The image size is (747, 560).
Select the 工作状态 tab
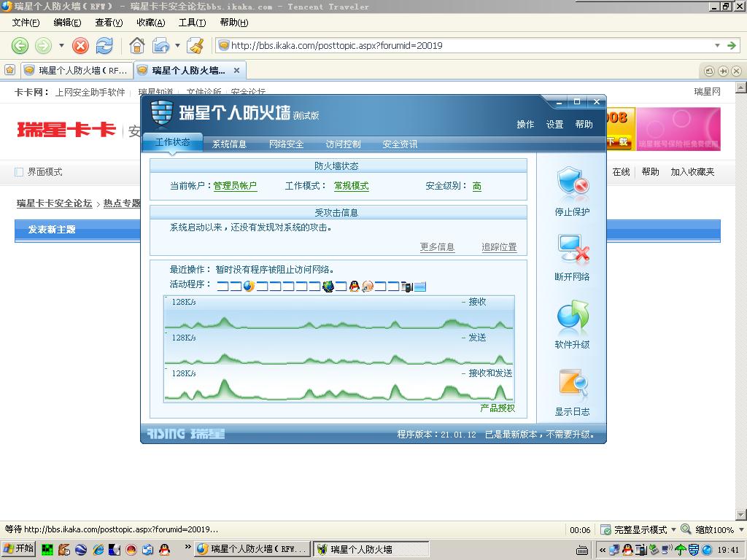pyautogui.click(x=172, y=142)
